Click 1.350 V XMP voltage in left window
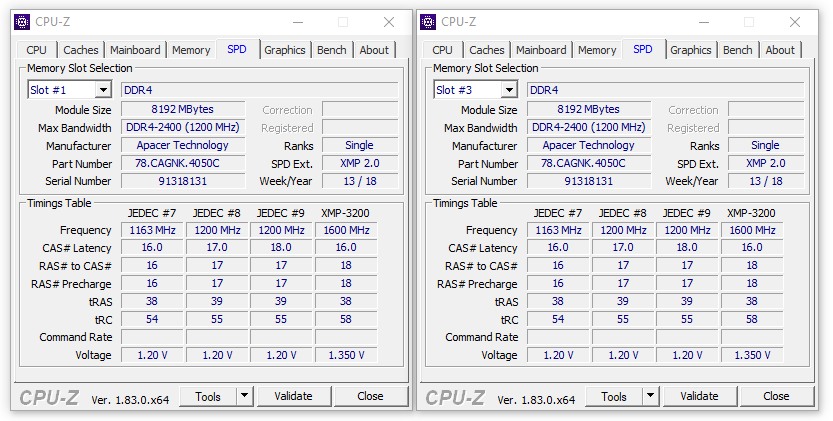Image resolution: width=833 pixels, height=421 pixels. (346, 355)
